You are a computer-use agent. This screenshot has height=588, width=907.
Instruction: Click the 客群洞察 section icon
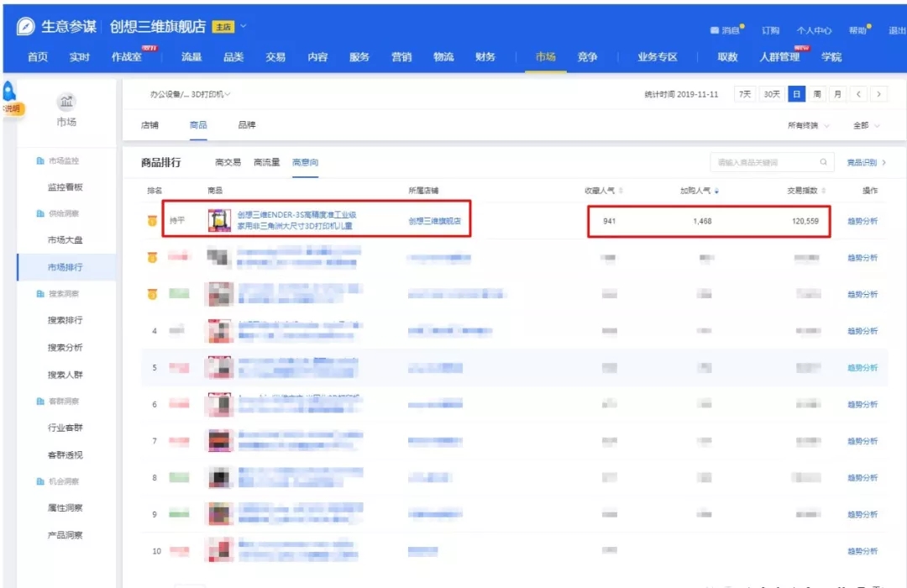pos(40,401)
